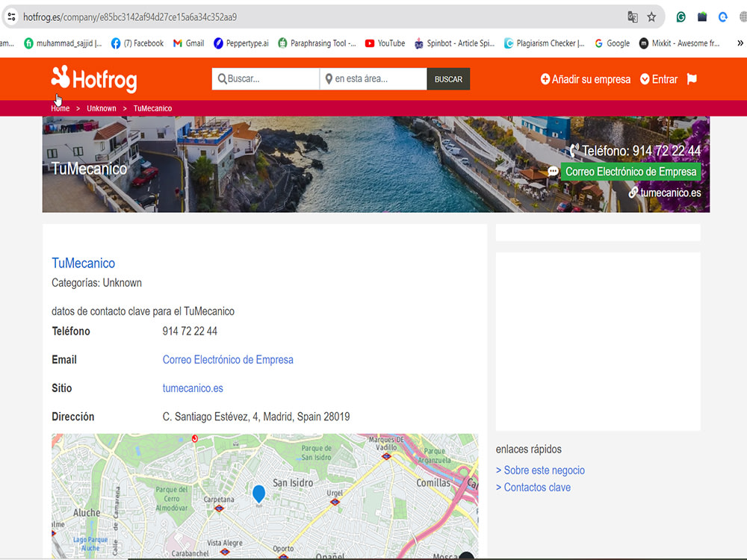747x560 pixels.
Task: Click the translate page icon
Action: 632,17
